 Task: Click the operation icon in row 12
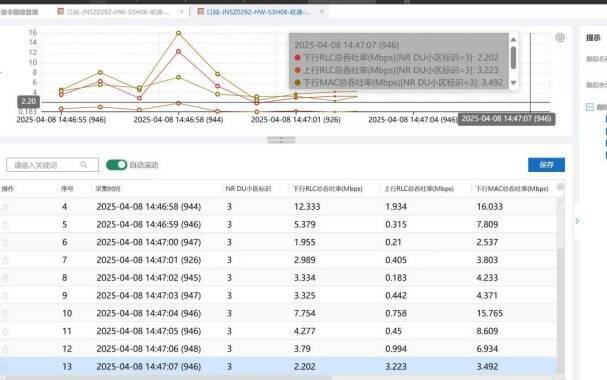[5, 349]
